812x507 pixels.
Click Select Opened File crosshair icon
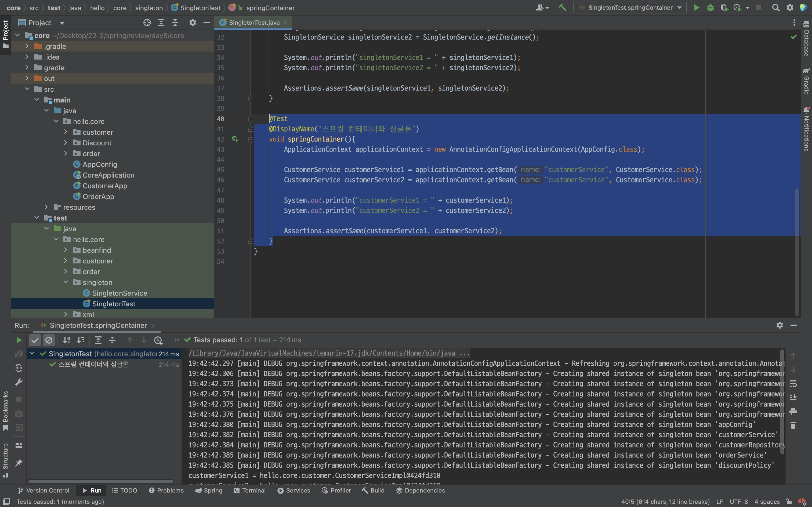pyautogui.click(x=147, y=23)
